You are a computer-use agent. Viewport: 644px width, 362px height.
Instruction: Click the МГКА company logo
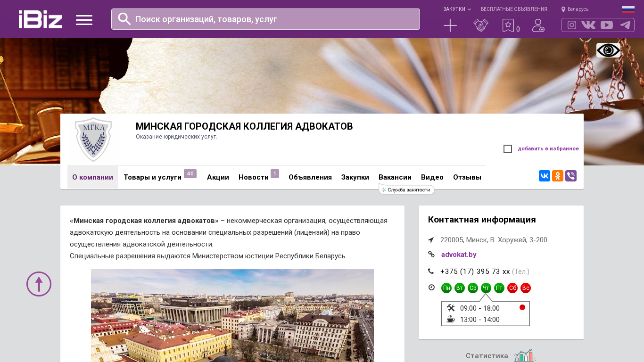coord(93,140)
